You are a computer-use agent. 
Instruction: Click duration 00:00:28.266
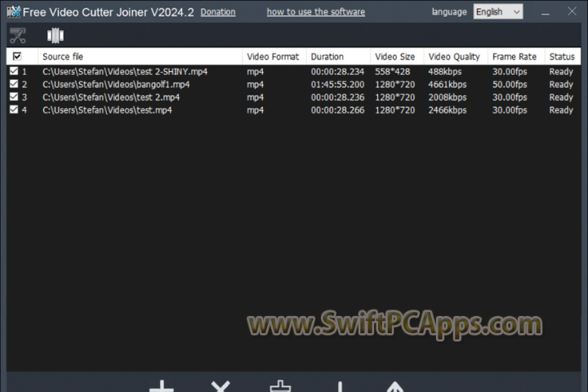(337, 110)
